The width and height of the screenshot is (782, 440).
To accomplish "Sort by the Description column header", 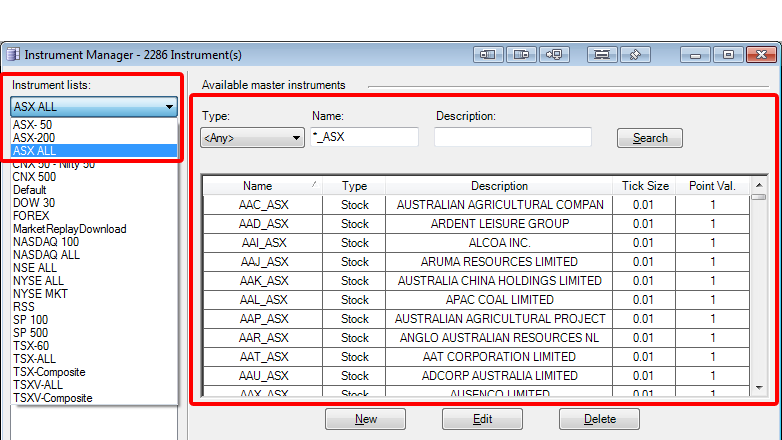I will [499, 186].
